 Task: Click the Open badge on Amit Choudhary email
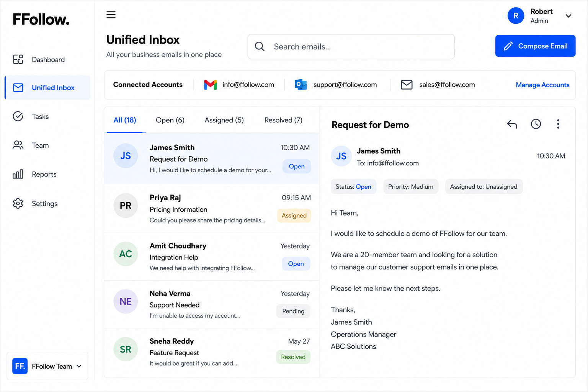(x=296, y=264)
